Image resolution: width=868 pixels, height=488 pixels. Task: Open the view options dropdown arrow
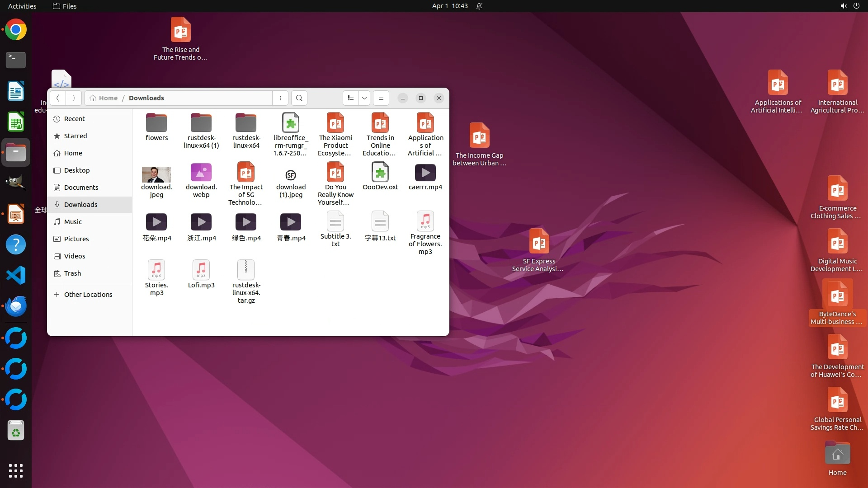click(x=364, y=98)
